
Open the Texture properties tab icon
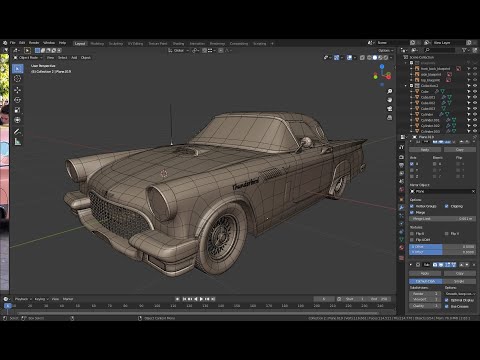click(402, 258)
